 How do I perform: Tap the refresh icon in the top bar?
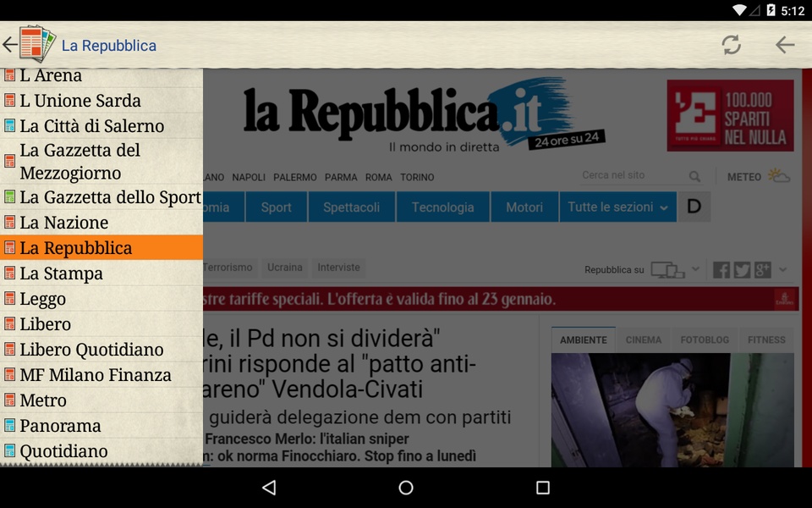[x=731, y=45]
